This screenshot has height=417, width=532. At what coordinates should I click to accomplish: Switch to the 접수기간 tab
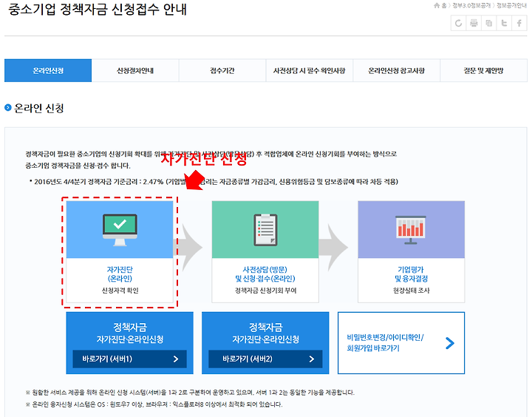click(222, 71)
